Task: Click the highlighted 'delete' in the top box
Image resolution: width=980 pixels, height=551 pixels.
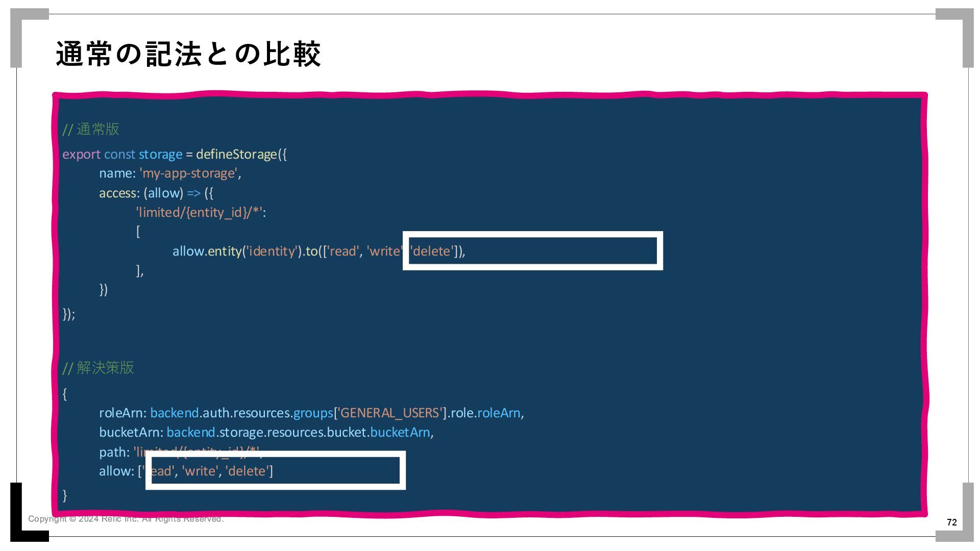Action: point(431,252)
